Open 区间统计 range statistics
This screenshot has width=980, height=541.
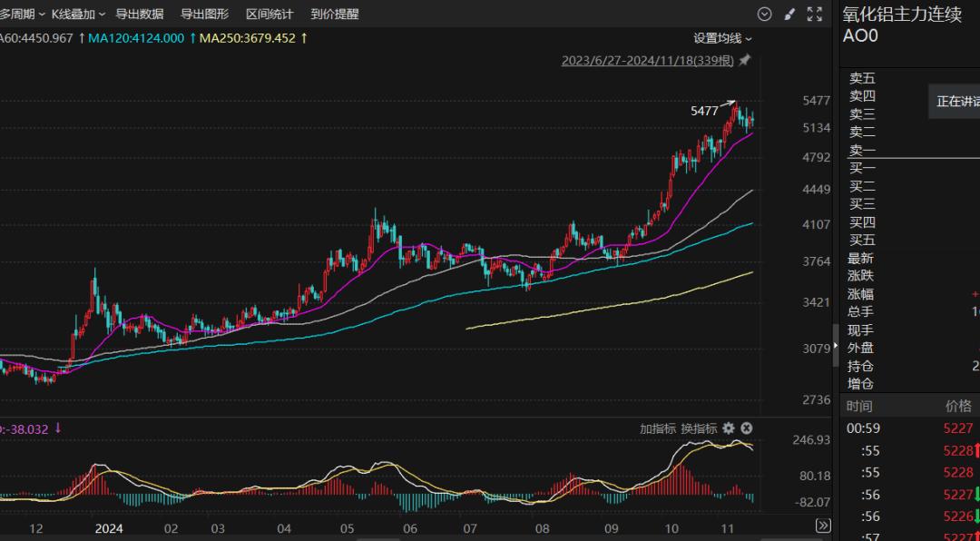point(269,14)
